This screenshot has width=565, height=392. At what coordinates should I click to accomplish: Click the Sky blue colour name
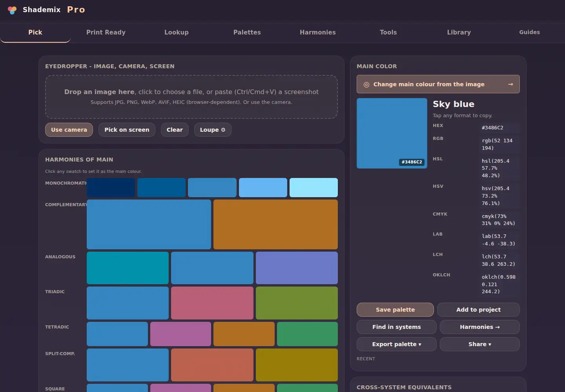click(454, 104)
